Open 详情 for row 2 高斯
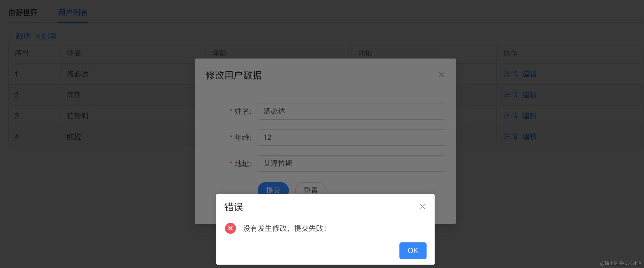Viewport: 644px width, 268px height. click(510, 95)
